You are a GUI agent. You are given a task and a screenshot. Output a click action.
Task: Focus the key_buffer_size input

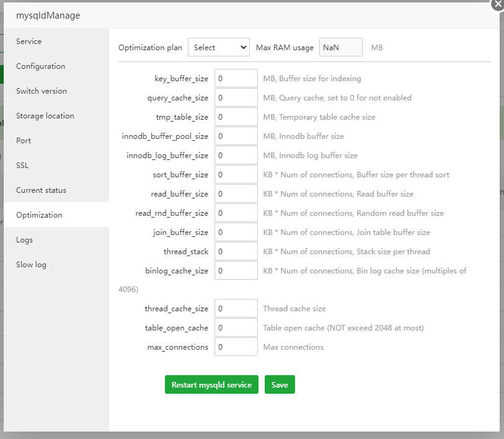[x=236, y=79]
